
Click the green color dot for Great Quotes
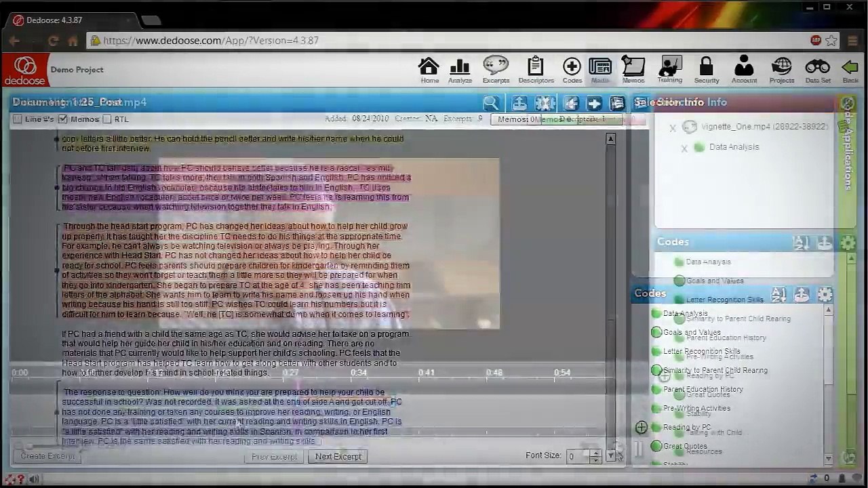(x=656, y=446)
